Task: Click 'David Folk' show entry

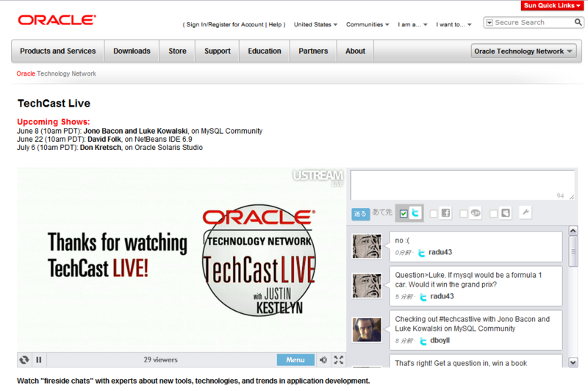Action: click(x=104, y=140)
